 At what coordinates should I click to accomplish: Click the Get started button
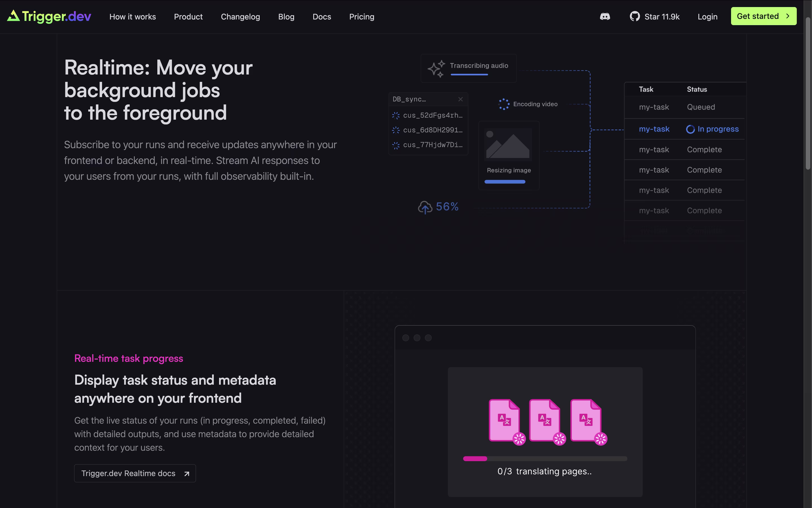pos(763,16)
